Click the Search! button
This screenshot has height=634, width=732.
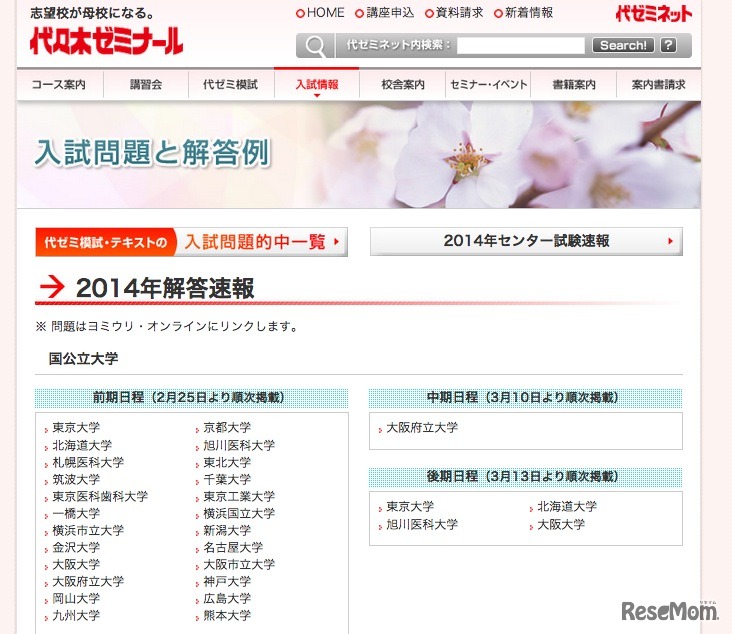[x=623, y=45]
